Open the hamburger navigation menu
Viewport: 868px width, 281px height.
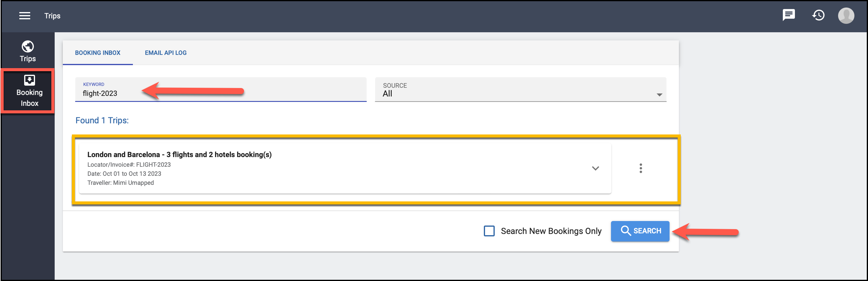click(24, 16)
